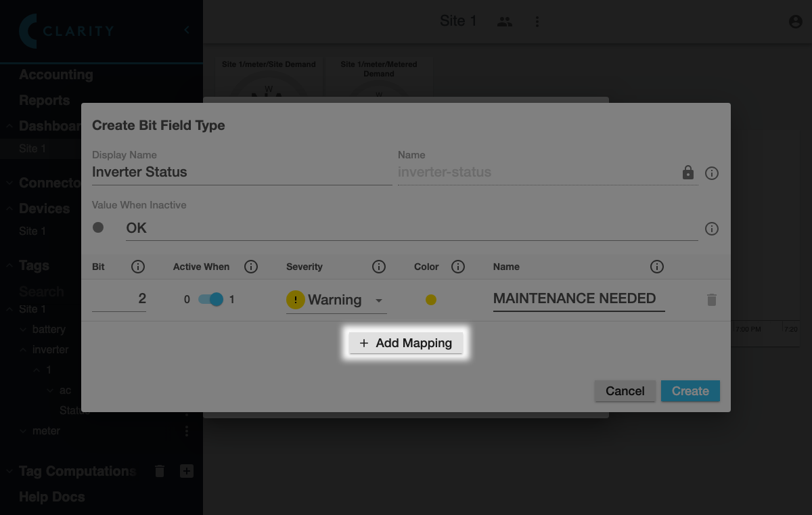812x515 pixels.
Task: Open Accounting in the sidebar
Action: (x=55, y=74)
